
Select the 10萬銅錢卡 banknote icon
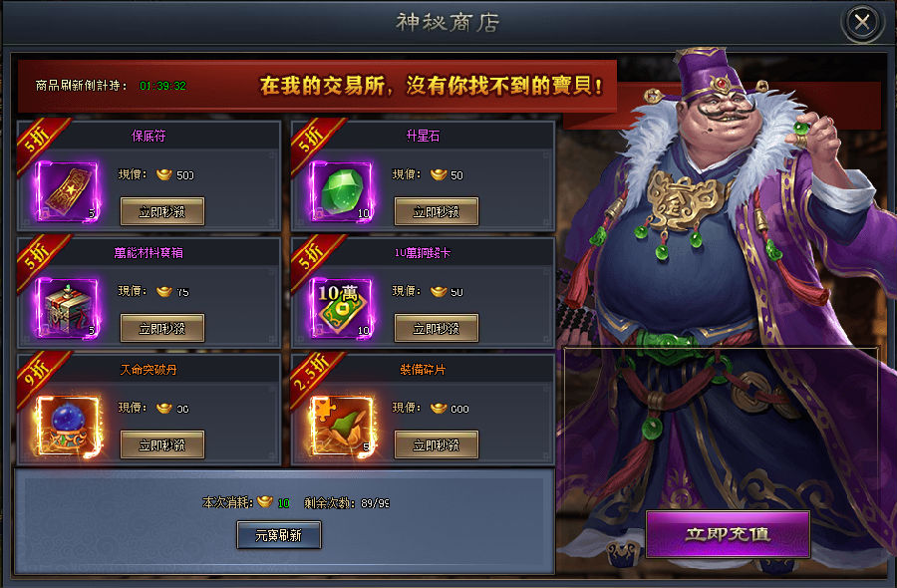[342, 308]
